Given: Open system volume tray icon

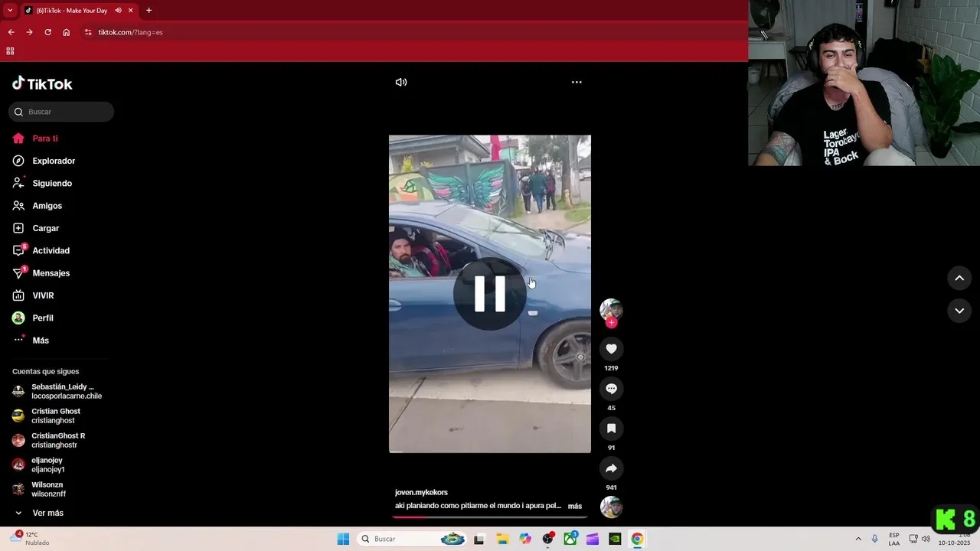Looking at the screenshot, I should (926, 539).
